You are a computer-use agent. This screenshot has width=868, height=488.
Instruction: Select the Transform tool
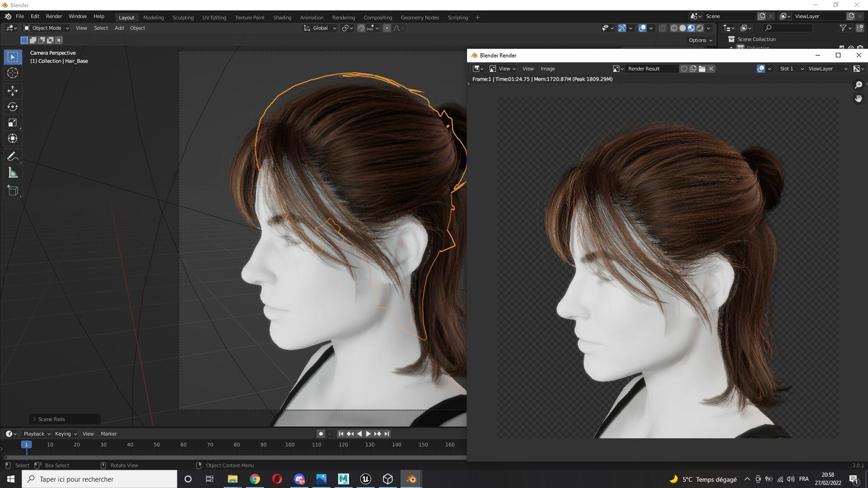[x=13, y=139]
